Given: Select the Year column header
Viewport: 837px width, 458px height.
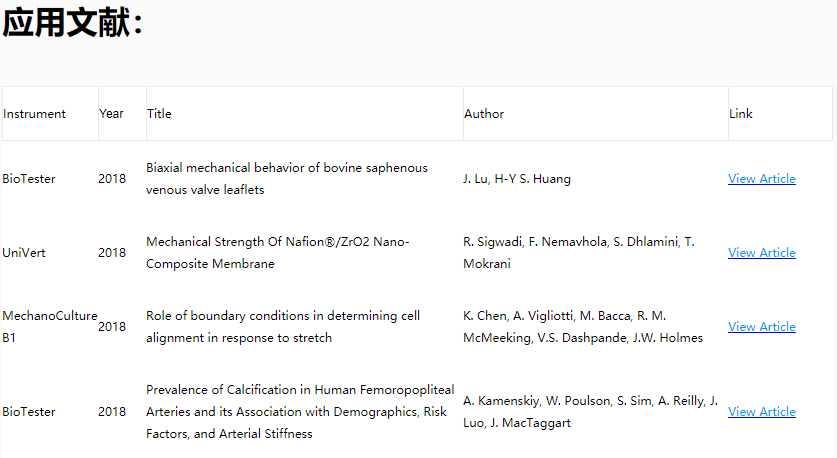Looking at the screenshot, I should point(111,114).
